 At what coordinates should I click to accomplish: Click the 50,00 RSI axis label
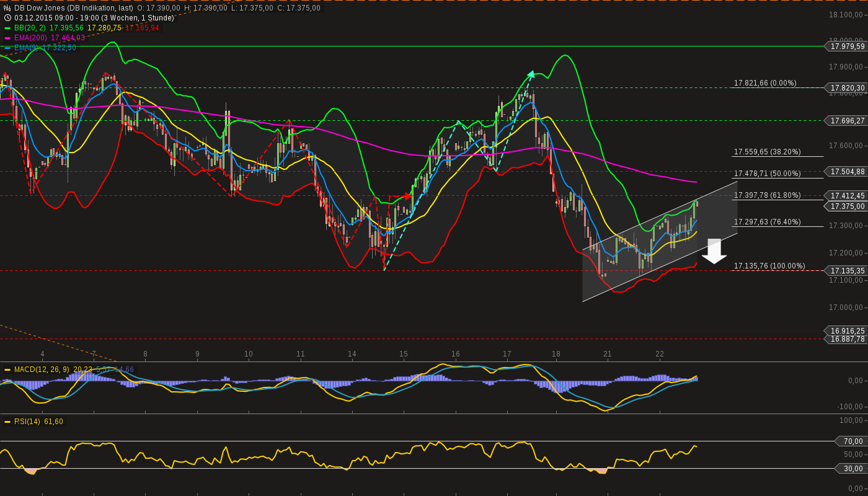click(x=853, y=454)
